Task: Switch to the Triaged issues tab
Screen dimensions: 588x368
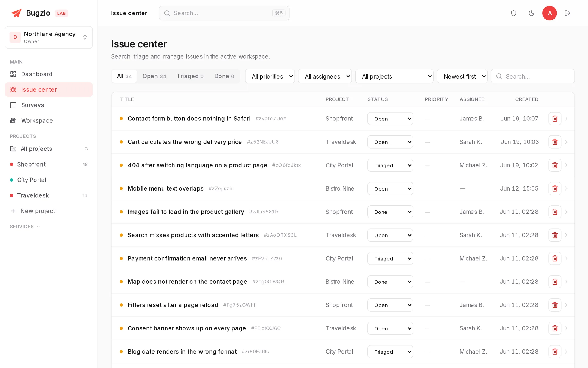Action: tap(190, 76)
